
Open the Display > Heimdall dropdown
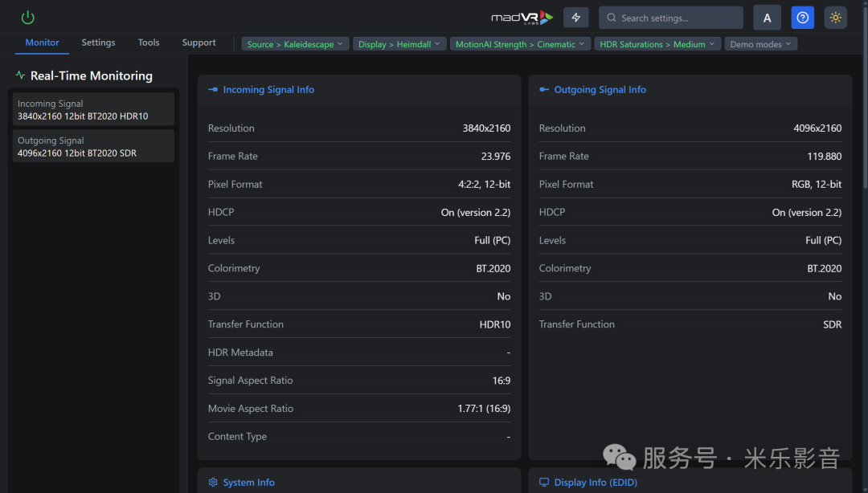click(x=399, y=44)
